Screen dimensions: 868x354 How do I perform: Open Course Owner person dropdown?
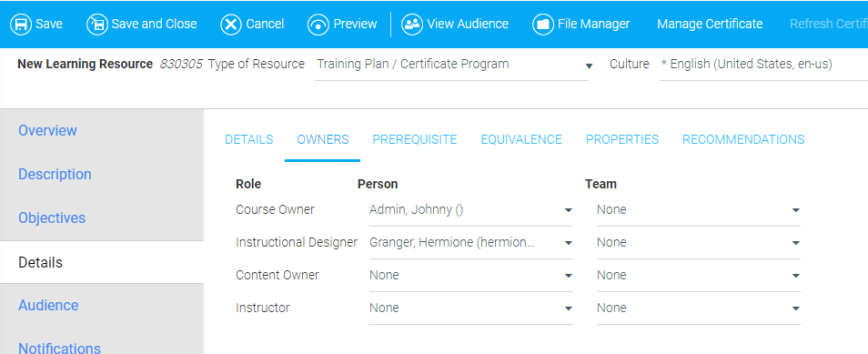point(471,210)
